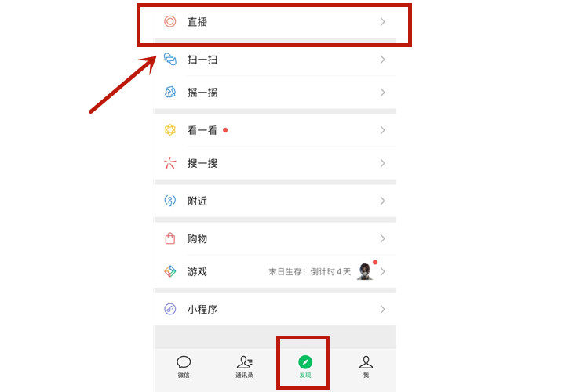Tap the 附近 nearby icon
The height and width of the screenshot is (392, 565).
click(170, 201)
